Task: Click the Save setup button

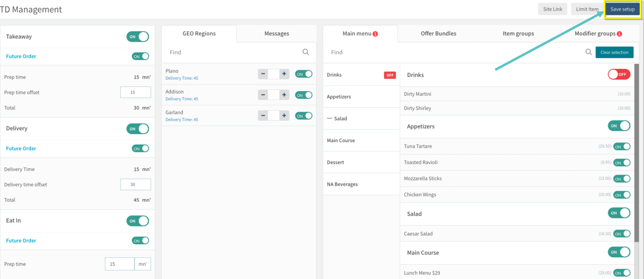Action: point(622,9)
